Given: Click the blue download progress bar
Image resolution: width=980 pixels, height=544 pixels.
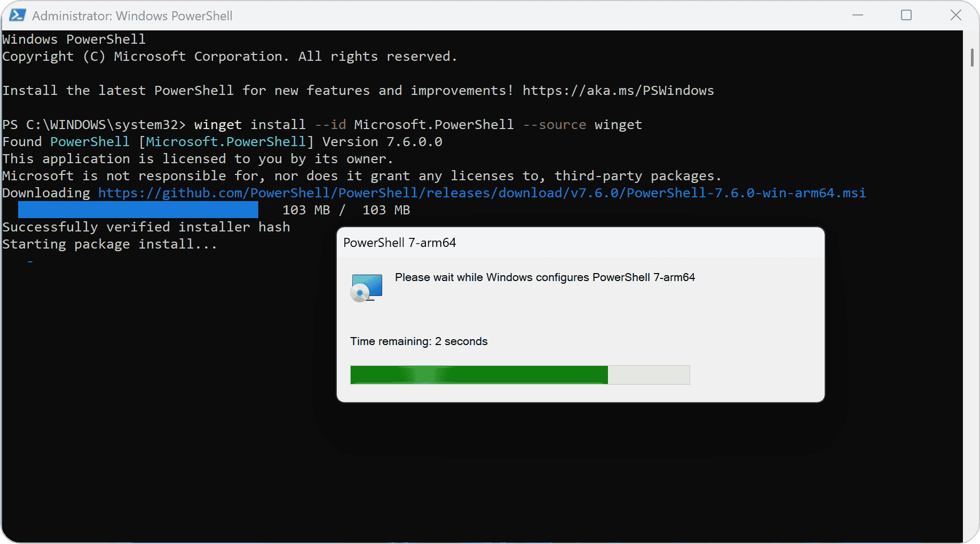Looking at the screenshot, I should (x=138, y=210).
